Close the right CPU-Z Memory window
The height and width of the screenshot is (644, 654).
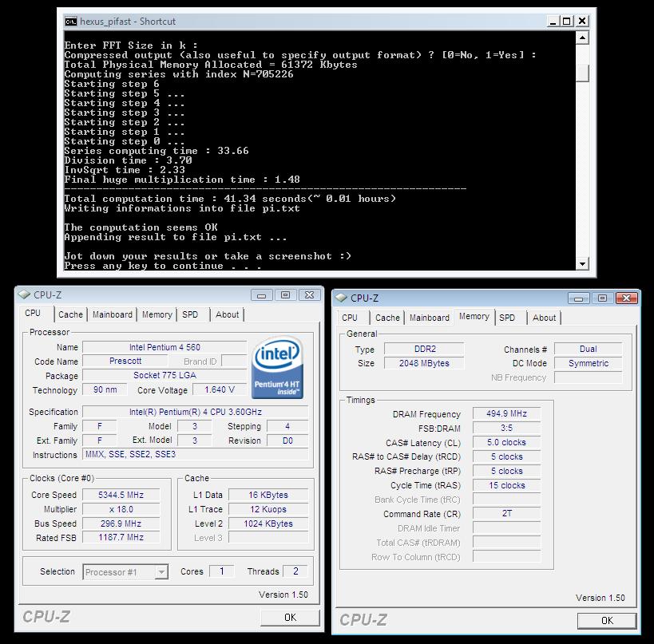tap(627, 298)
